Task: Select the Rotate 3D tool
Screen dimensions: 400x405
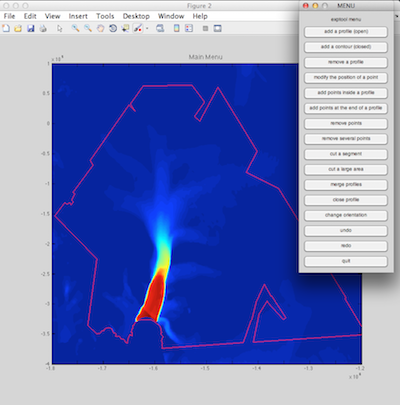Action: pos(113,29)
